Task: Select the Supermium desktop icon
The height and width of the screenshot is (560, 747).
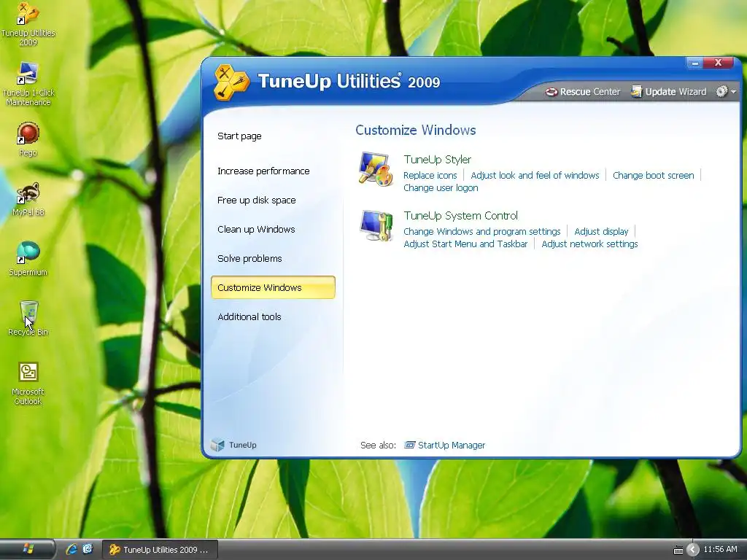Action: tap(28, 259)
